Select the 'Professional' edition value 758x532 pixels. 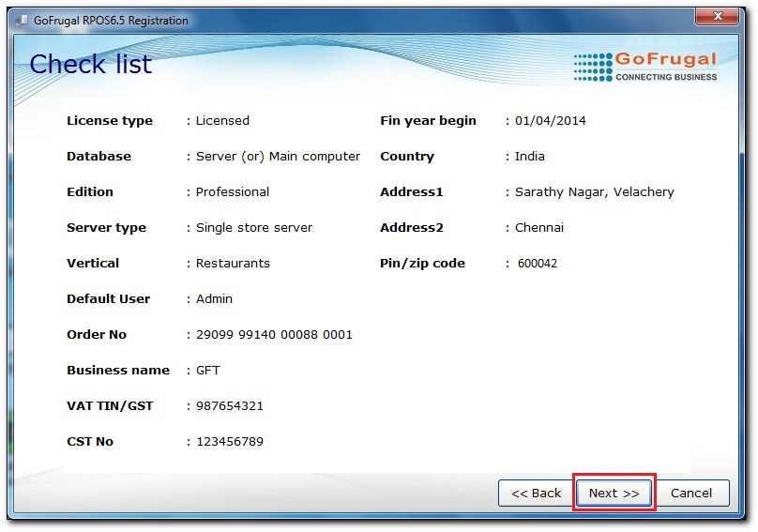(233, 191)
